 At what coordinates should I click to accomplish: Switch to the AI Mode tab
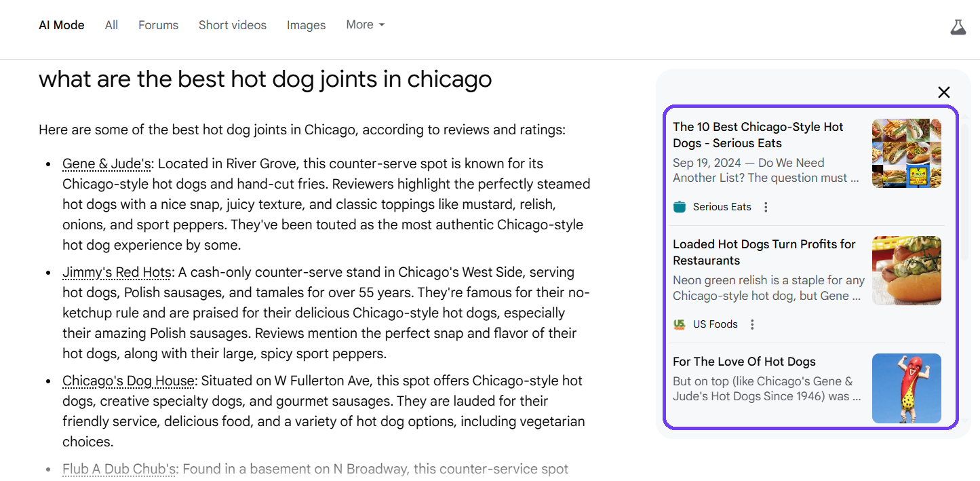pyautogui.click(x=62, y=25)
